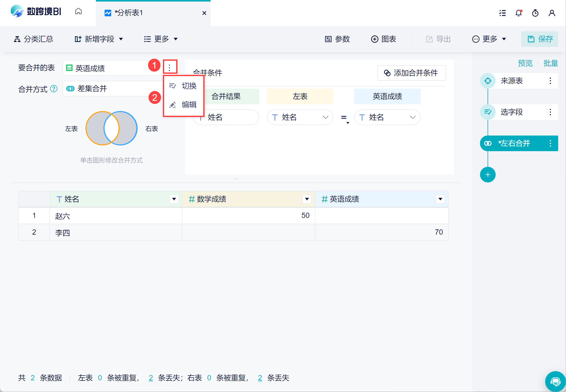The width and height of the screenshot is (566, 392).
Task: Open the 数学成绩 column filter arrow
Action: click(307, 199)
